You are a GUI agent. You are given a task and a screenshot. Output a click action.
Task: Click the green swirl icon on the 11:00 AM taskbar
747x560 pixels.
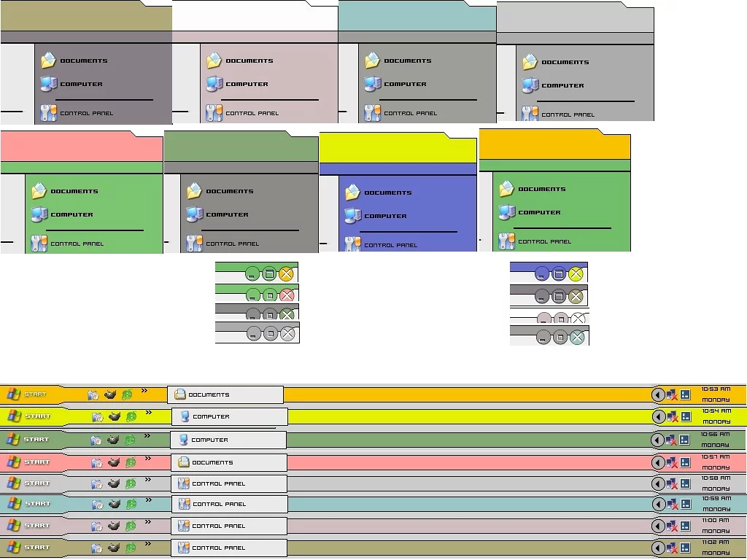[130, 526]
